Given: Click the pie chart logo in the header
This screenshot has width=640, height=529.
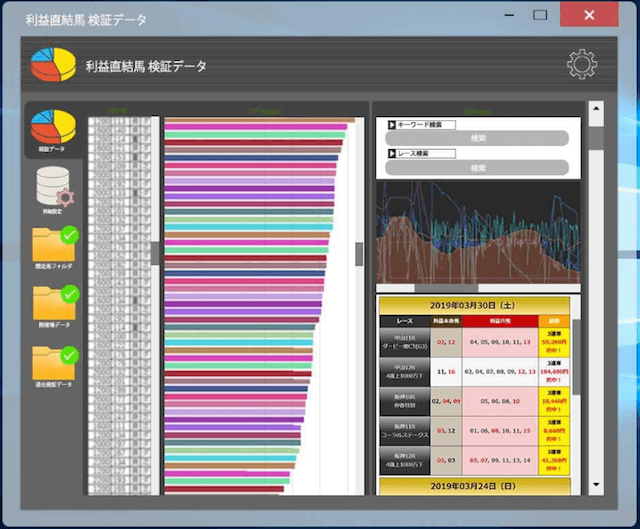Looking at the screenshot, I should pyautogui.click(x=53, y=64).
